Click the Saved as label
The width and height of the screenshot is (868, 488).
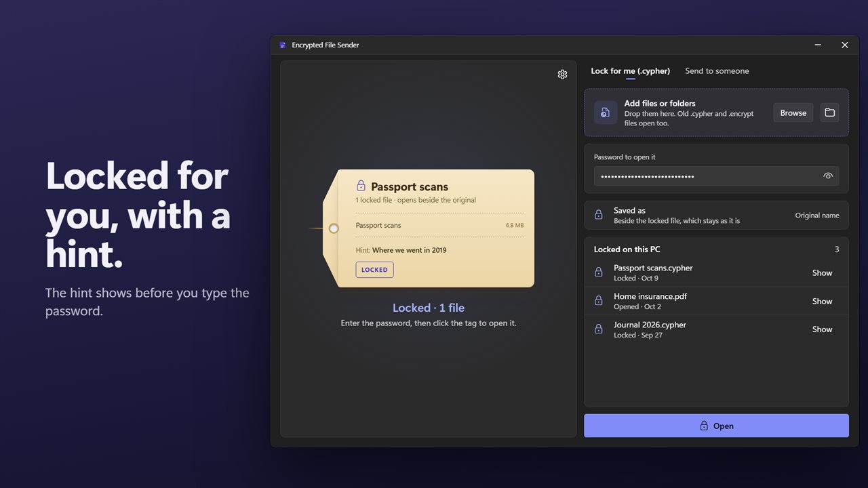pyautogui.click(x=629, y=211)
